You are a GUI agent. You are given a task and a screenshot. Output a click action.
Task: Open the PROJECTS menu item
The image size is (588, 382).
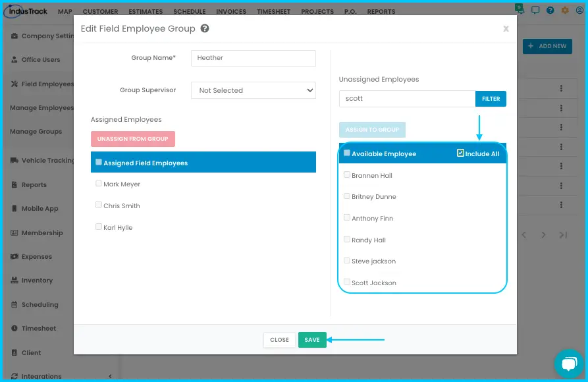click(x=317, y=12)
